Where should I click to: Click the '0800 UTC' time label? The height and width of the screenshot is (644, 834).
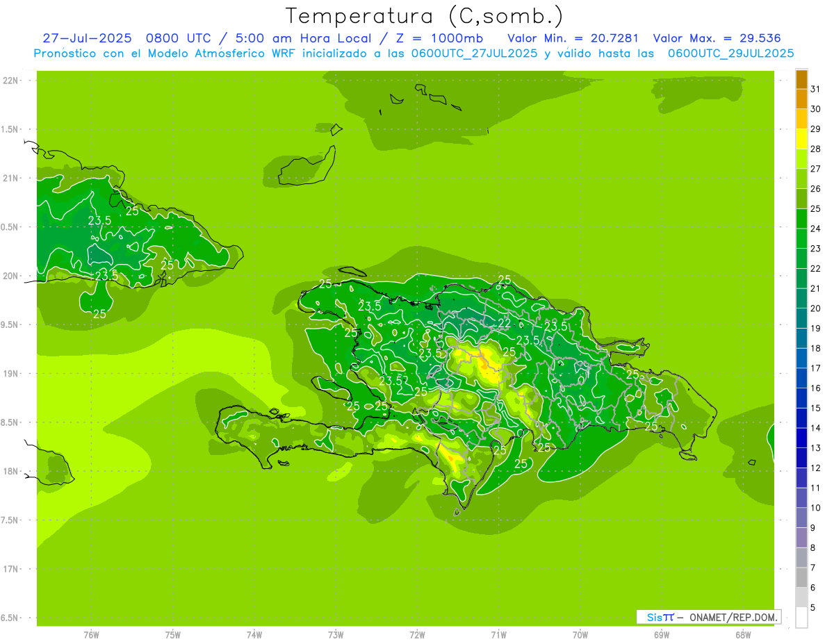tap(179, 38)
